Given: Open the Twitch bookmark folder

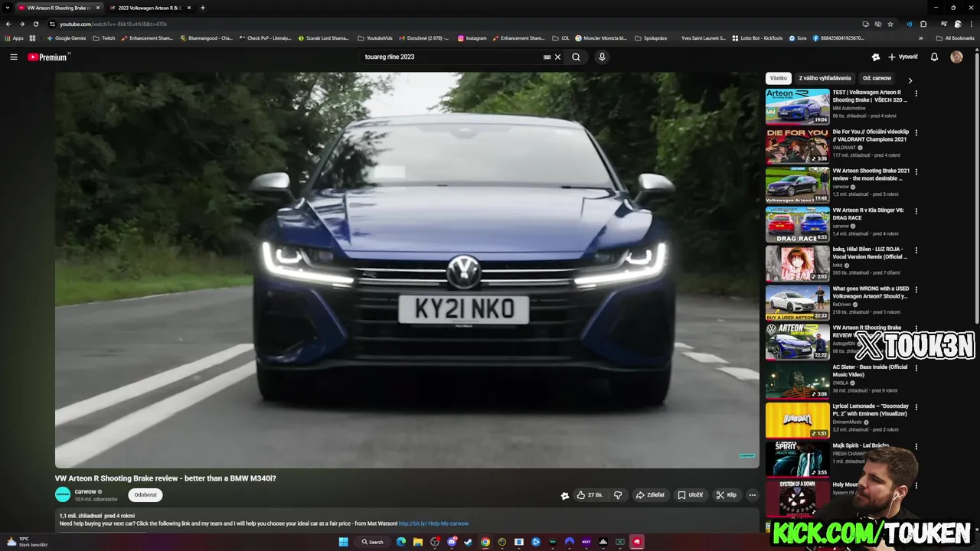Looking at the screenshot, I should [104, 37].
